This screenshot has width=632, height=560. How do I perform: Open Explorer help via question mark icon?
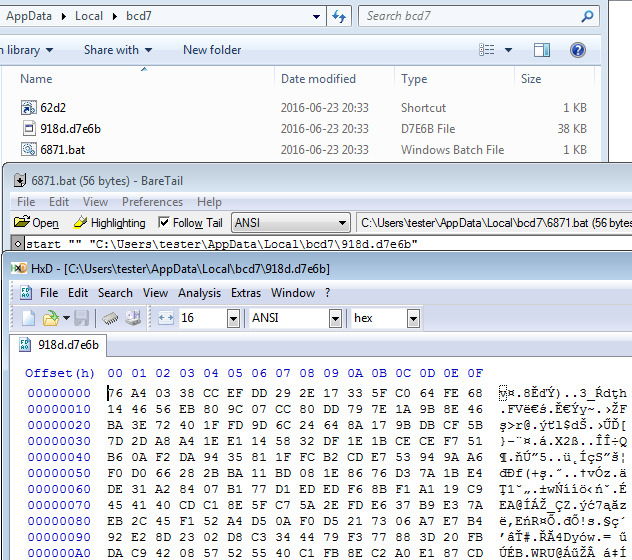tap(577, 50)
